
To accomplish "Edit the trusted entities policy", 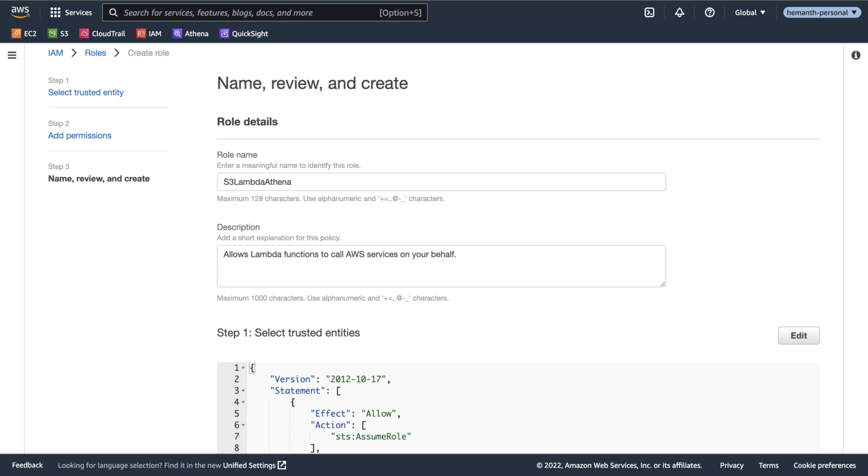I will tap(798, 335).
